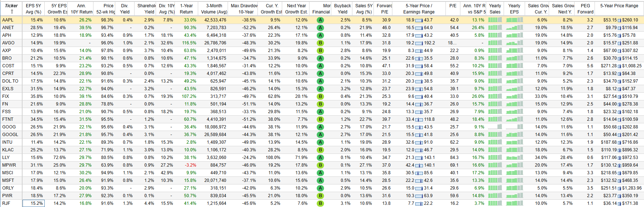
Task: Click the A financial rating badge for AAPL
Action: click(x=320, y=20)
